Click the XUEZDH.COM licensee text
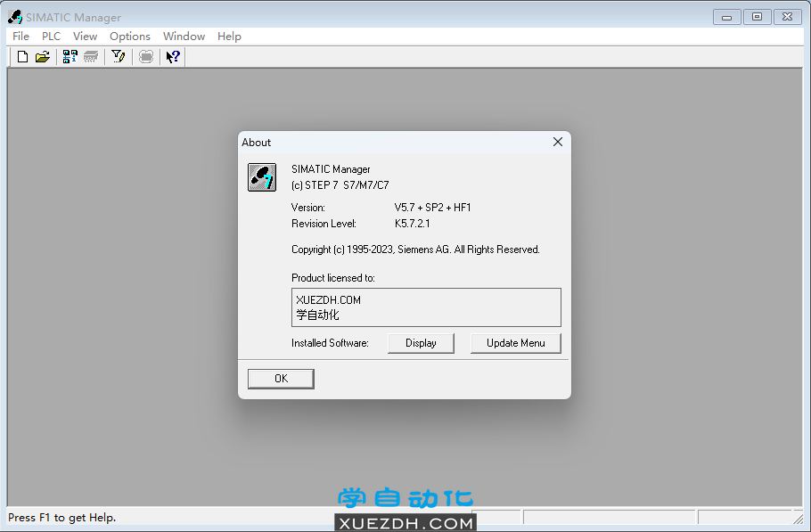This screenshot has width=811, height=532. (329, 300)
